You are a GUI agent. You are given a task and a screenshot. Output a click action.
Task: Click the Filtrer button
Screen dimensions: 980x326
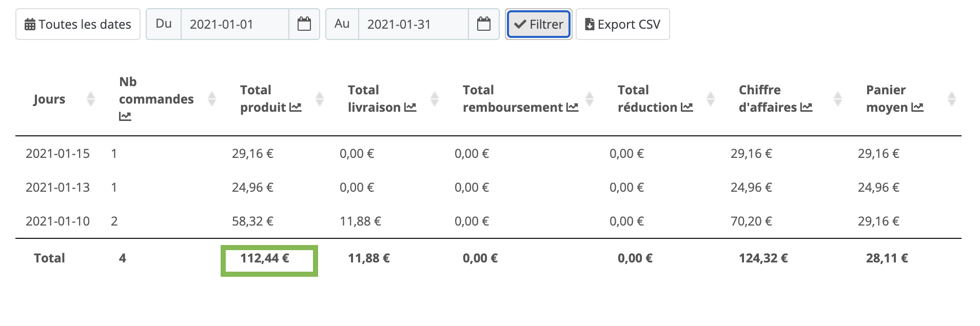tap(539, 24)
